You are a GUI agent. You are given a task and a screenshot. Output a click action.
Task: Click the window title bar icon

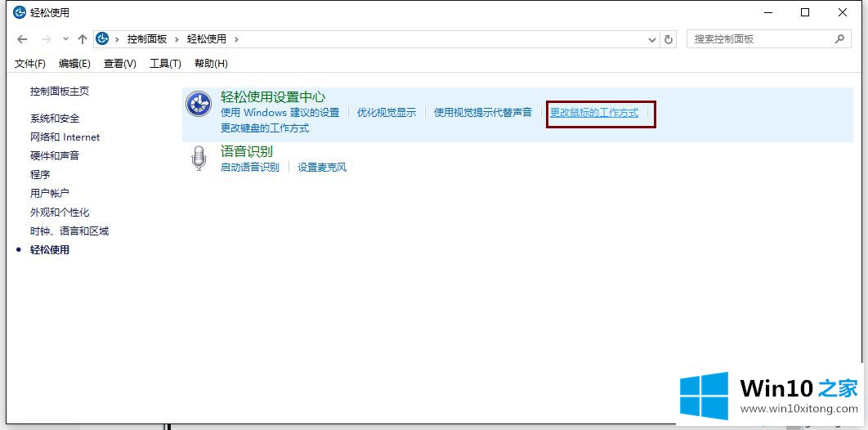(x=20, y=12)
